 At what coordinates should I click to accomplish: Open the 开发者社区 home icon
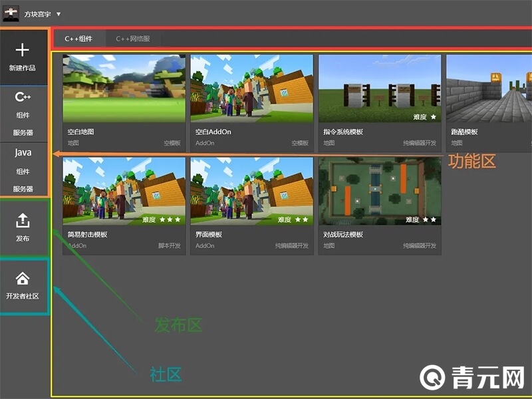23,278
